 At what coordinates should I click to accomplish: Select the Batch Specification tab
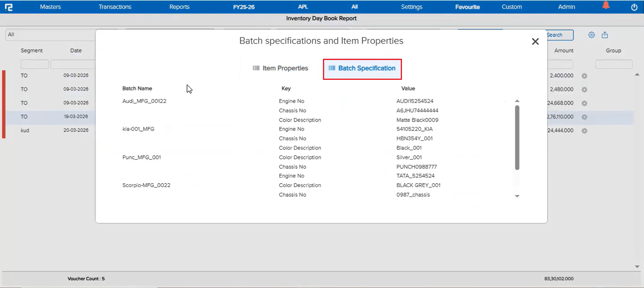(362, 68)
